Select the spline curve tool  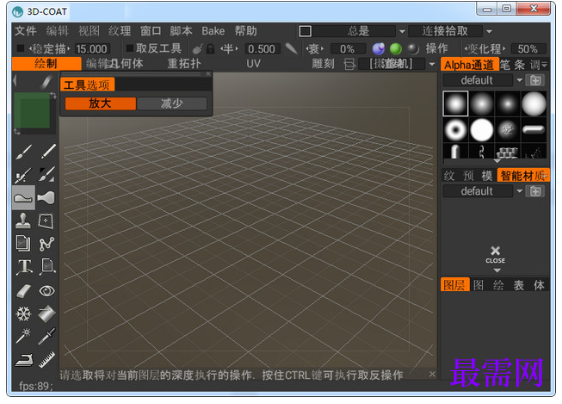(x=47, y=243)
